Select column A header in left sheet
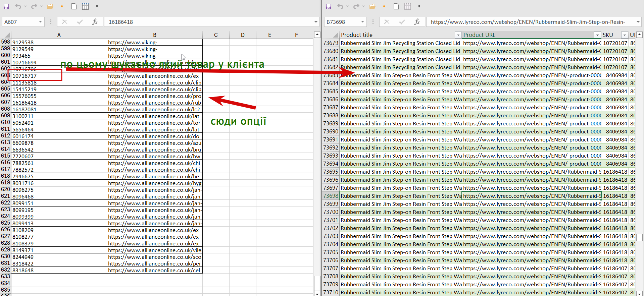The image size is (644, 296). pos(59,35)
